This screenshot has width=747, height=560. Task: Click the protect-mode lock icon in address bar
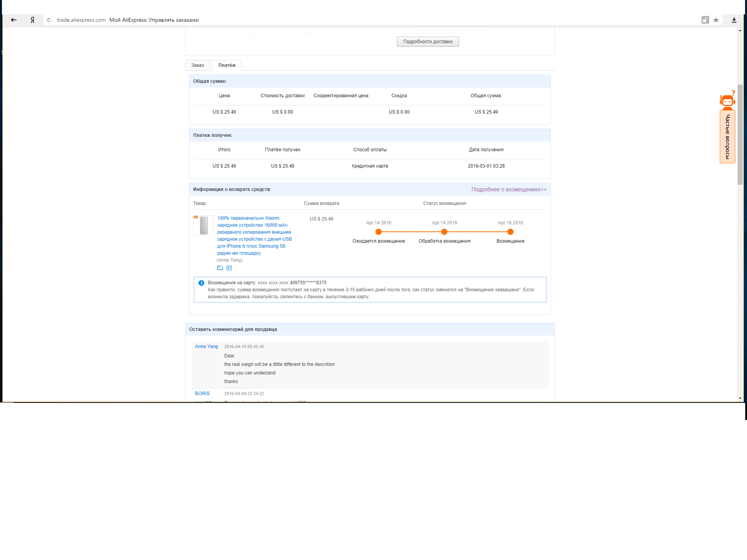[705, 20]
